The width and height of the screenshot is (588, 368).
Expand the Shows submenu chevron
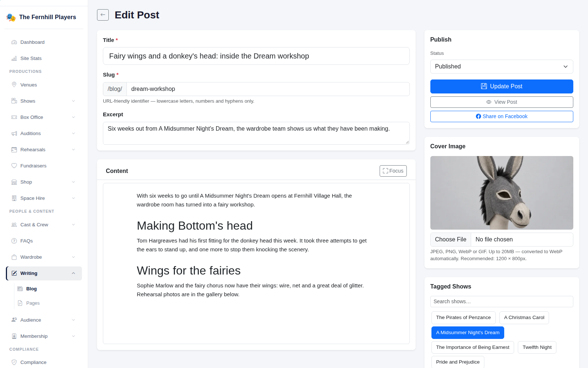(x=73, y=101)
